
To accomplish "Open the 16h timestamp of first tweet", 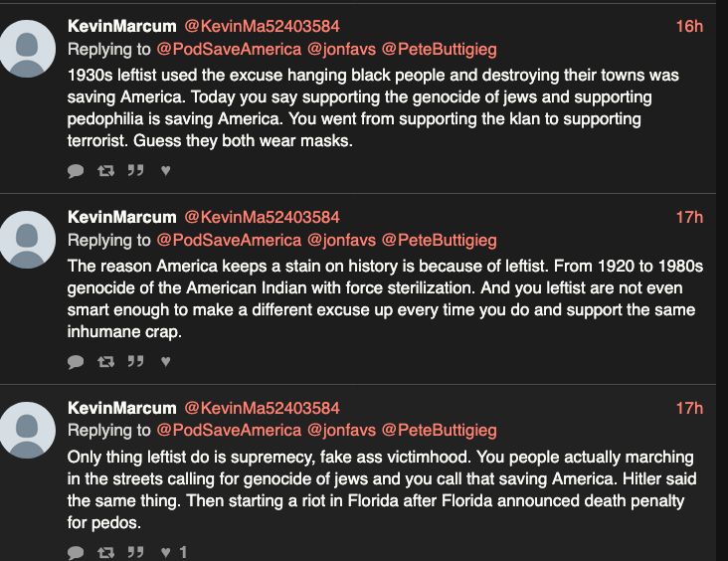I will 689,27.
